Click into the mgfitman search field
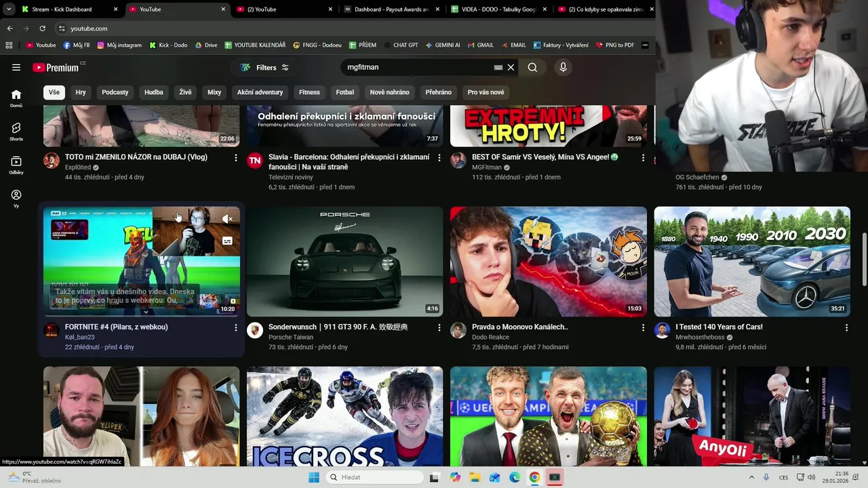The image size is (868, 488). 417,67
